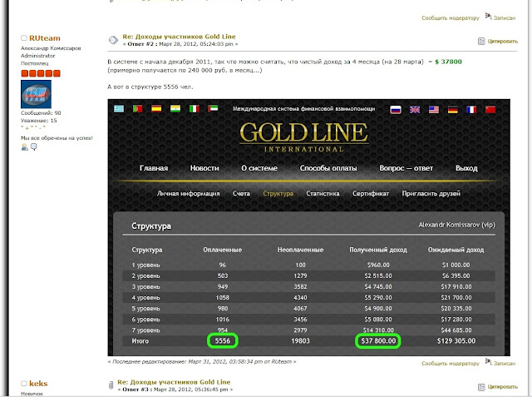Send RUteam a message via speech bubble icon

34,147
